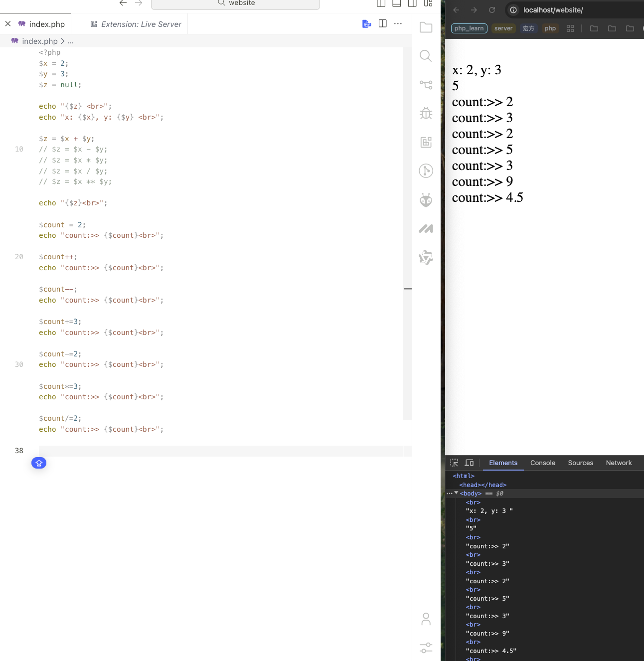Open the editor More Actions ellipsis menu
The width and height of the screenshot is (644, 661).
pyautogui.click(x=398, y=23)
